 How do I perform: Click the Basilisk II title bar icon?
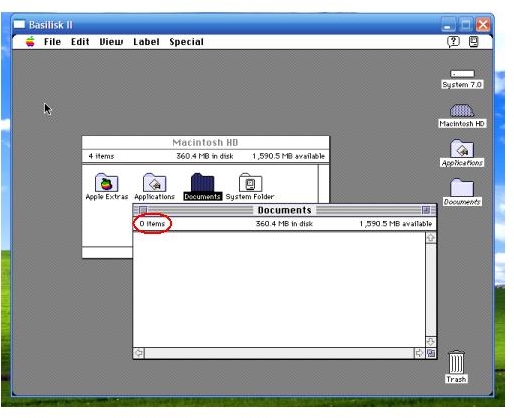point(19,24)
